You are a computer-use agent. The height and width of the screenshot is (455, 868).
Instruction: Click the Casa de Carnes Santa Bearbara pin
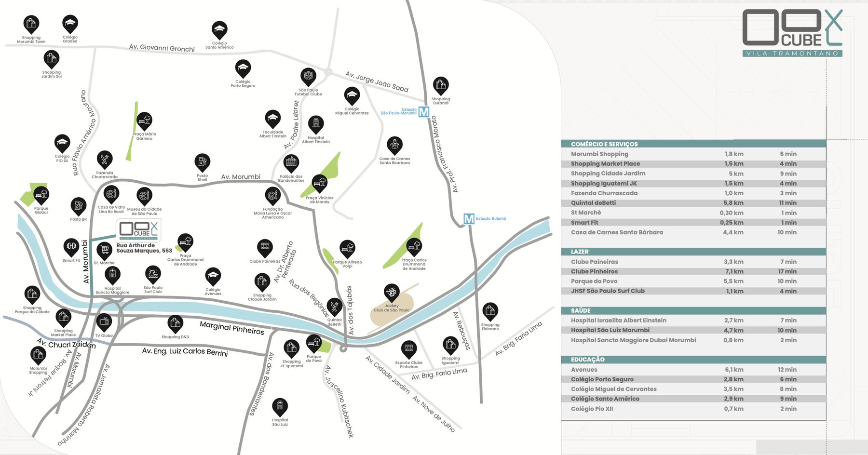[394, 146]
